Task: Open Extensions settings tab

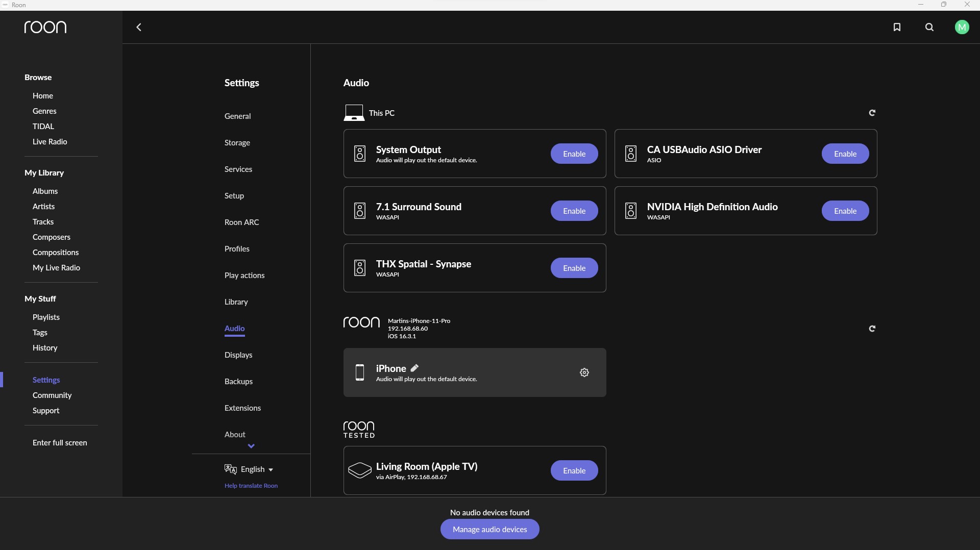Action: click(242, 408)
